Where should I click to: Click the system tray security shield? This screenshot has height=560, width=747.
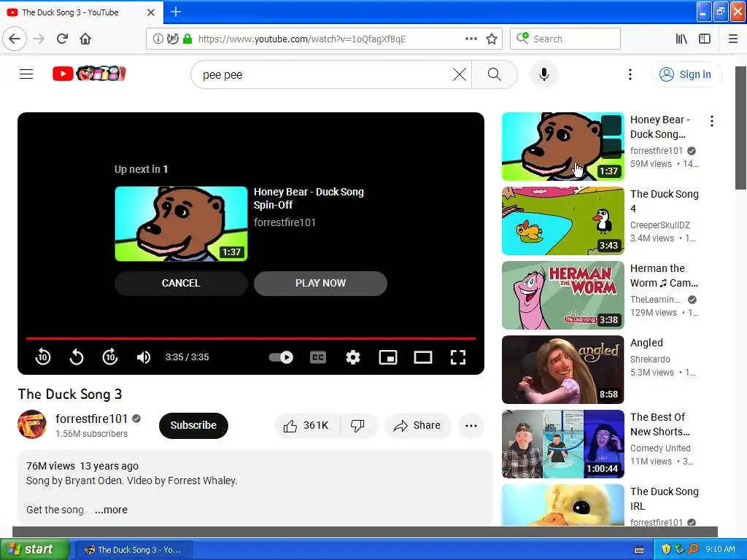click(666, 550)
